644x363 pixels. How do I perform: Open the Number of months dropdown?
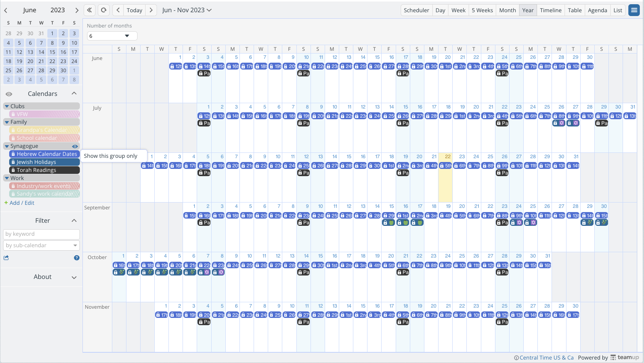tap(112, 36)
